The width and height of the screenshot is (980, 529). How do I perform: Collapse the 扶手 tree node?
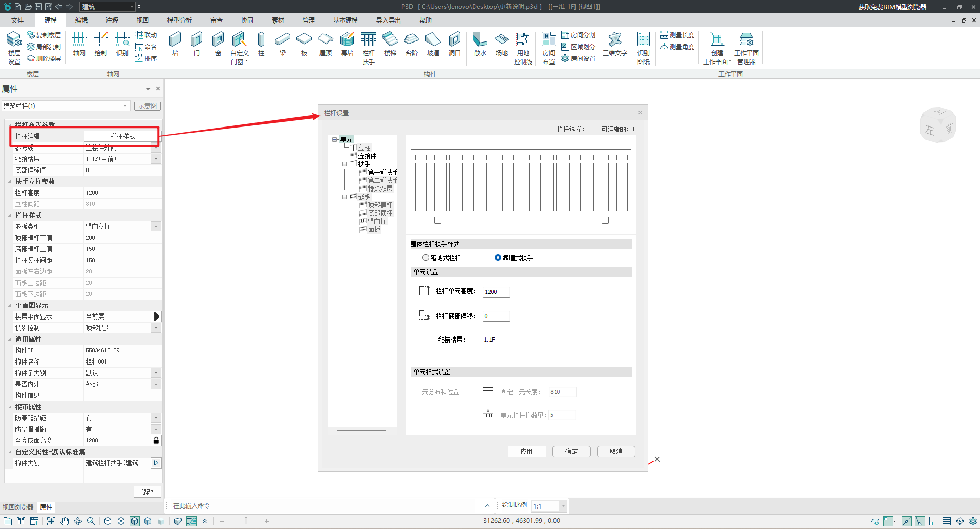345,164
